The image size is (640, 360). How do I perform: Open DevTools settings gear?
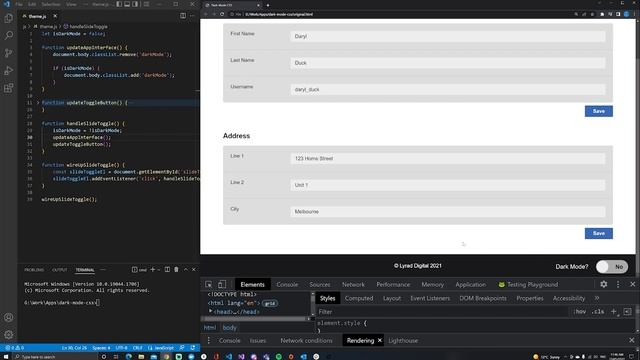tap(604, 284)
